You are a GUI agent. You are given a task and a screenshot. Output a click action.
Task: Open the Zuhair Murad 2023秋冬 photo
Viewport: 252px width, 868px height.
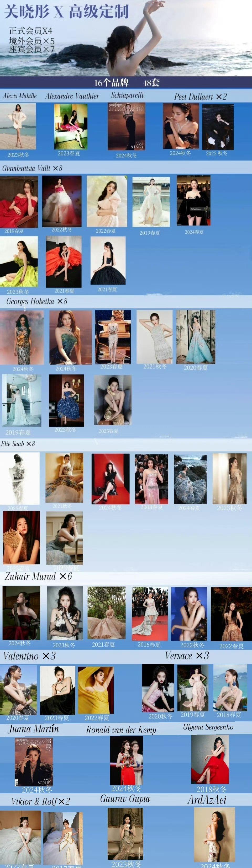pyautogui.click(x=65, y=613)
